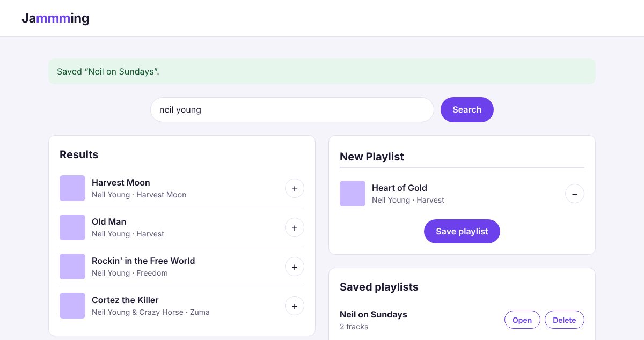Save the new playlist
The image size is (644, 340).
click(462, 231)
